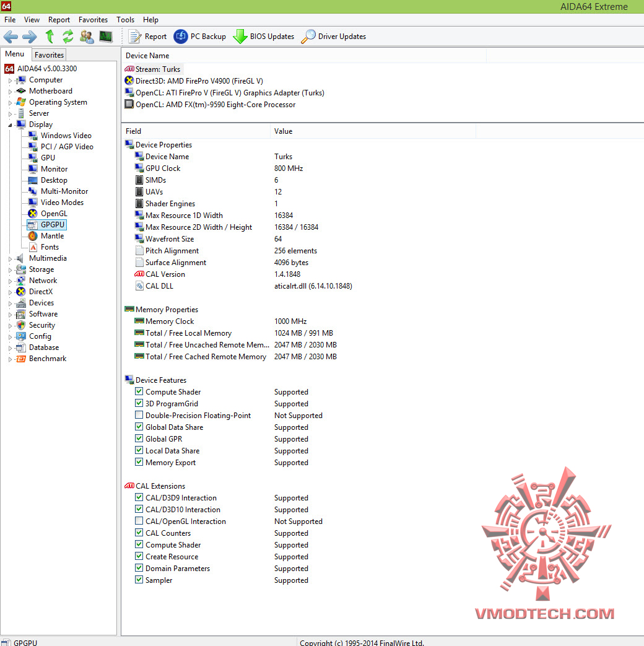644x646 pixels.
Task: Click the Device Name column header
Action: tap(304, 56)
